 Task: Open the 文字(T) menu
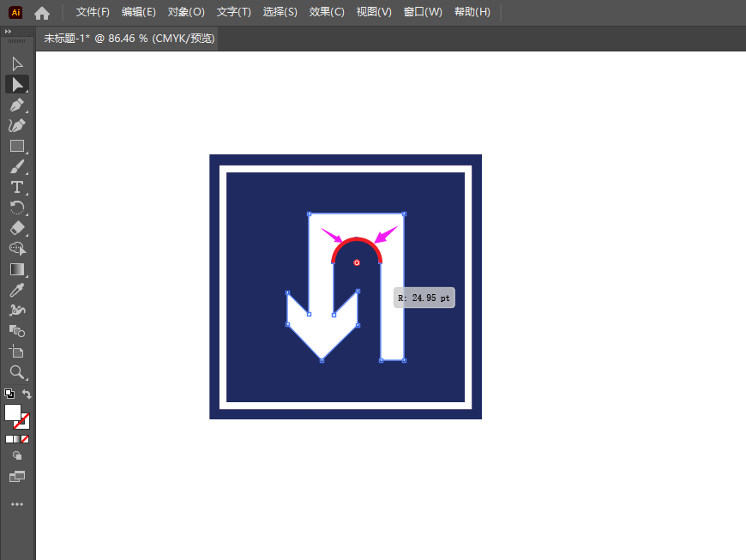[x=233, y=12]
